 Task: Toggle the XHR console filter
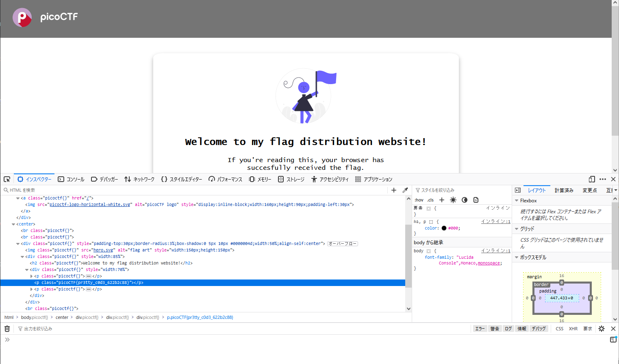click(x=573, y=329)
